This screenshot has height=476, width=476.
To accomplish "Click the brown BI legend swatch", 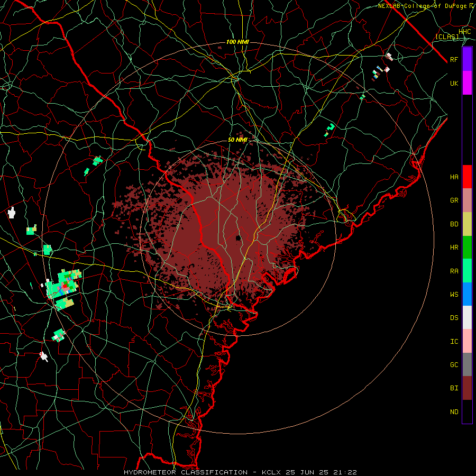I will (x=467, y=388).
